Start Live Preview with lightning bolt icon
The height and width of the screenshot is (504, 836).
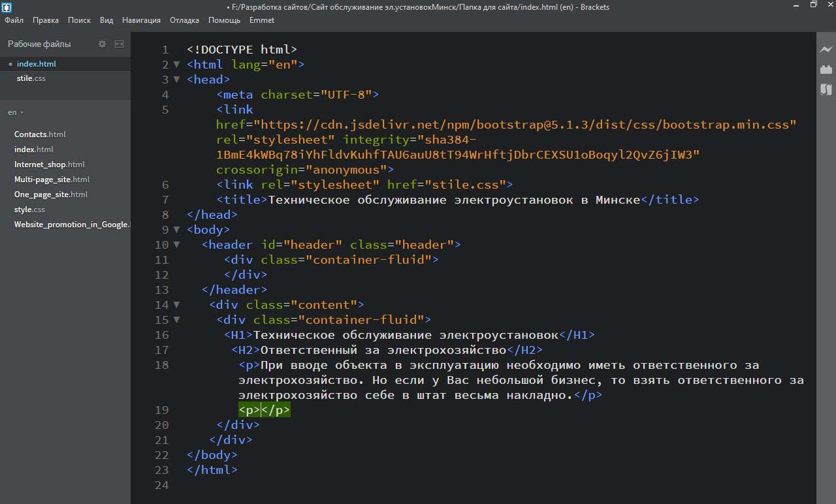[x=826, y=49]
